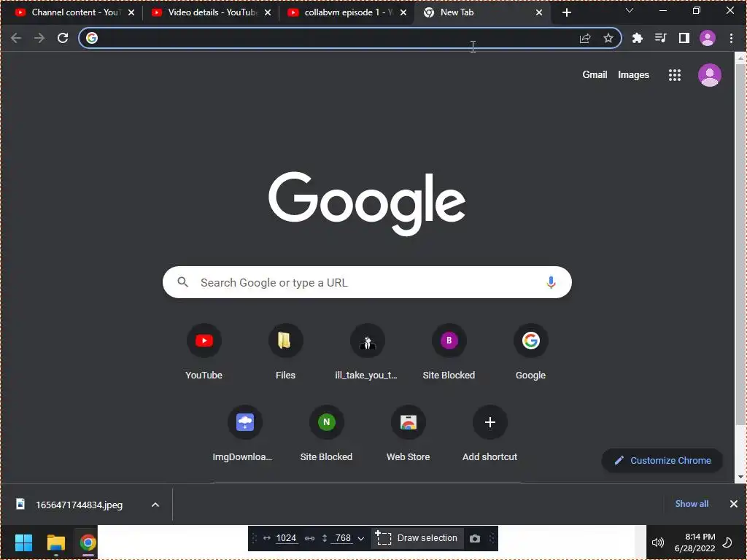
Task: Click the magnifier icon in the search box
Action: click(182, 282)
